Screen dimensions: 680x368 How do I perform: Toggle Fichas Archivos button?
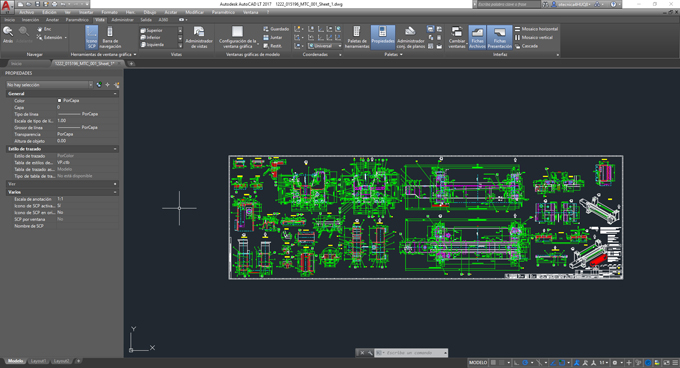point(477,37)
